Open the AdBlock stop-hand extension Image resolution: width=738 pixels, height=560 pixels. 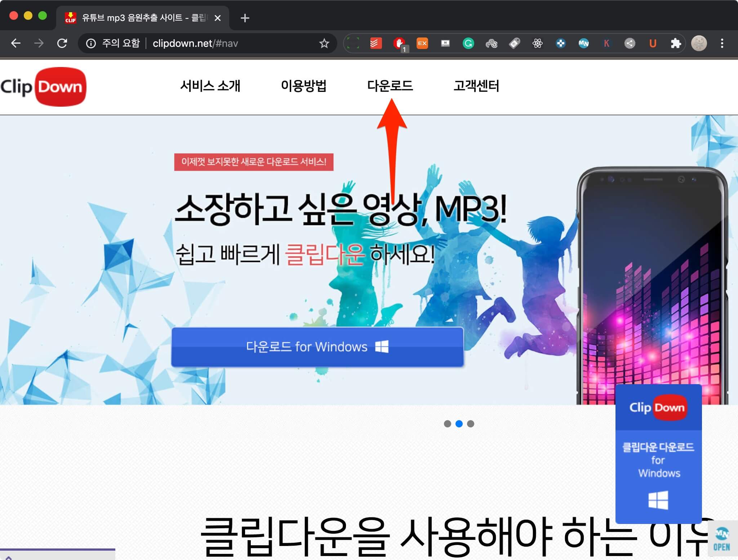(399, 44)
